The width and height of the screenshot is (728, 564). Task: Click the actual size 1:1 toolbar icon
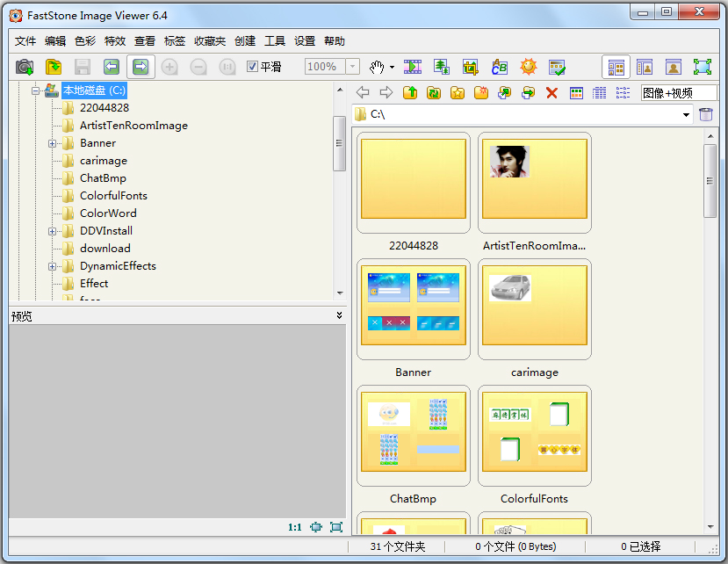[x=227, y=67]
